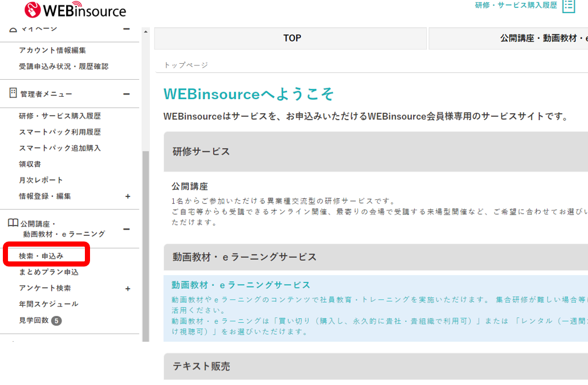
Task: Open sidebar 研修・サービス購入履歴 item
Action: (x=60, y=116)
